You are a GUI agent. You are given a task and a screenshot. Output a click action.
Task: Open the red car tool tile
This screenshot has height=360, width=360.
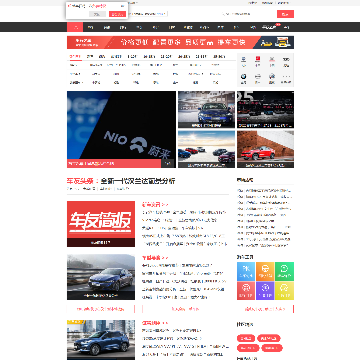click(x=246, y=291)
